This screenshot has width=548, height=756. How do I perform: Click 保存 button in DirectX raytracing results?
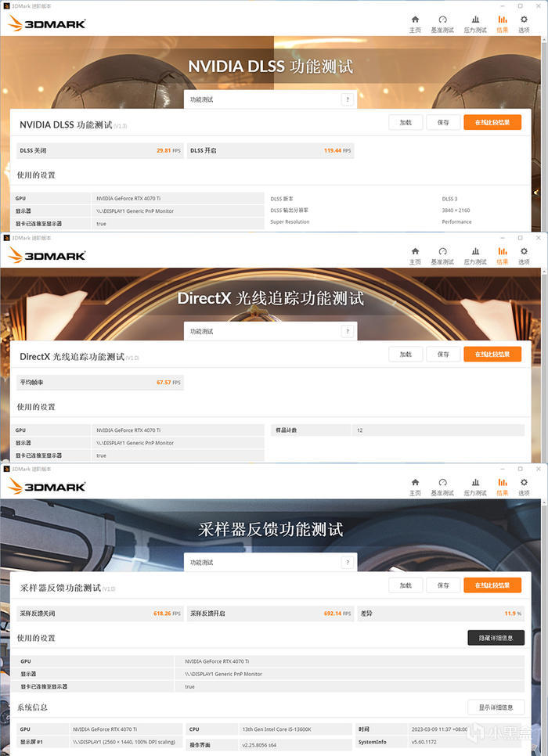coord(443,355)
